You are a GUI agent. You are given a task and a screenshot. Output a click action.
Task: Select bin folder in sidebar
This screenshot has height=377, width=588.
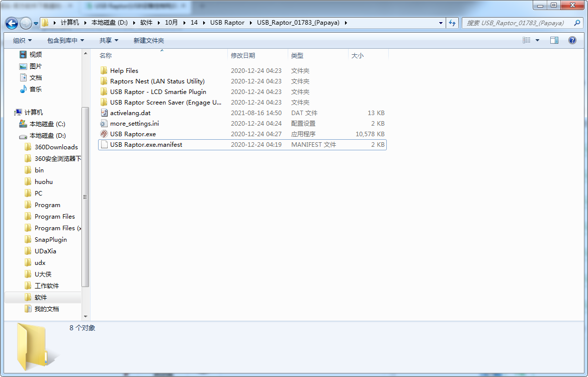coord(34,170)
